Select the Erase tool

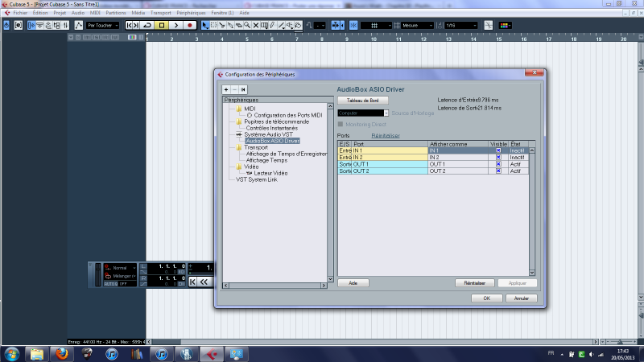point(238,26)
